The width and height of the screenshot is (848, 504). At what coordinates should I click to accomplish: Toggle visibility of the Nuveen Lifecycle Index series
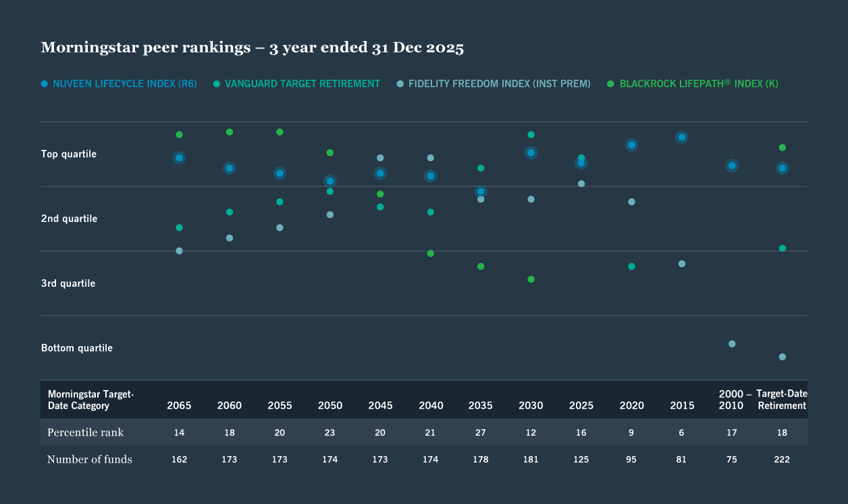119,84
